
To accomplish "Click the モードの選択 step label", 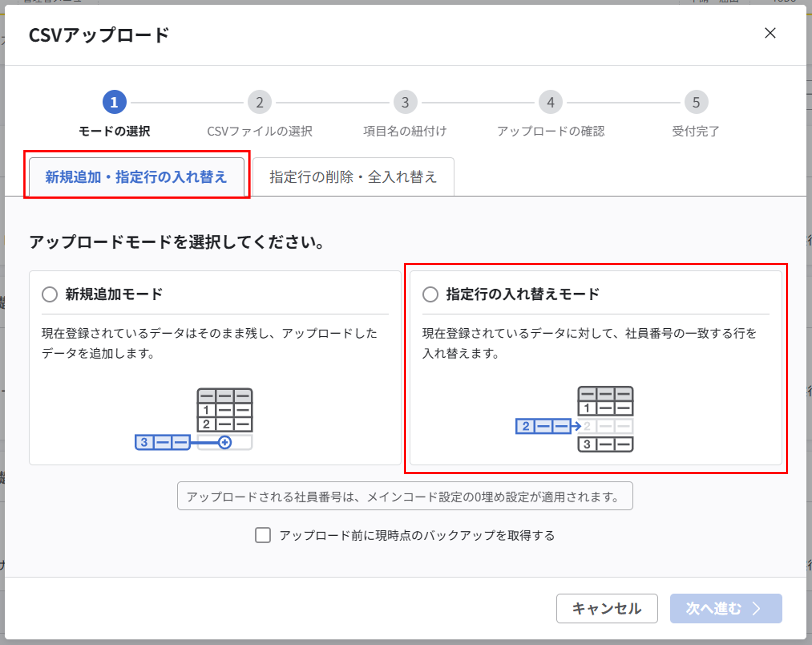I will click(114, 131).
